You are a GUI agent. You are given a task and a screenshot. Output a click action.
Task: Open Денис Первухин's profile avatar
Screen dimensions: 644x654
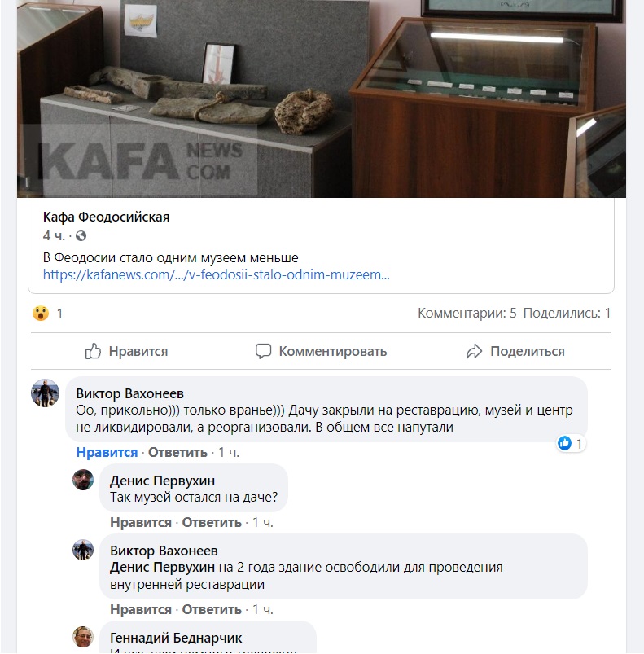[83, 480]
